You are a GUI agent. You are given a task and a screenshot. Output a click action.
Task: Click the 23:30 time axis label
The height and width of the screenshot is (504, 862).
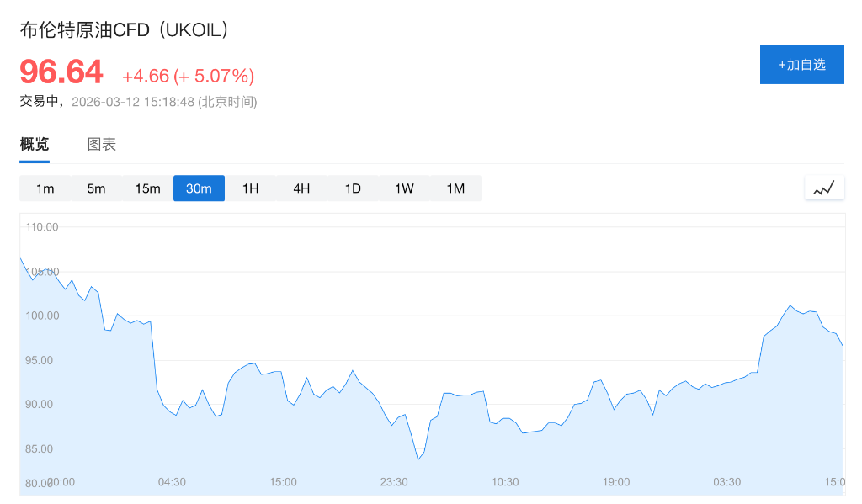point(394,482)
